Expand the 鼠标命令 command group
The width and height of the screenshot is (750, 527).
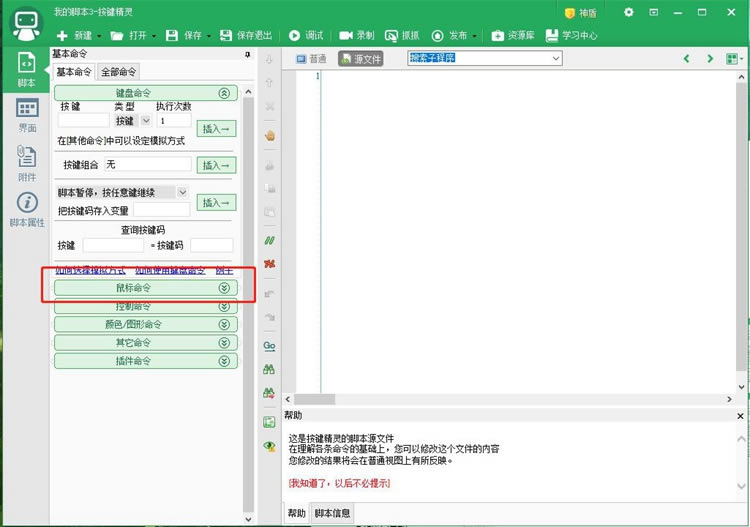[145, 288]
